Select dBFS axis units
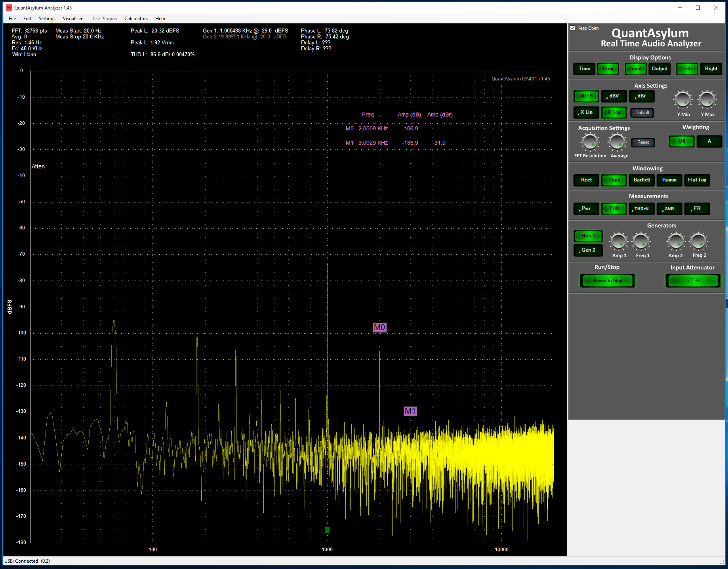This screenshot has height=569, width=728. click(586, 96)
